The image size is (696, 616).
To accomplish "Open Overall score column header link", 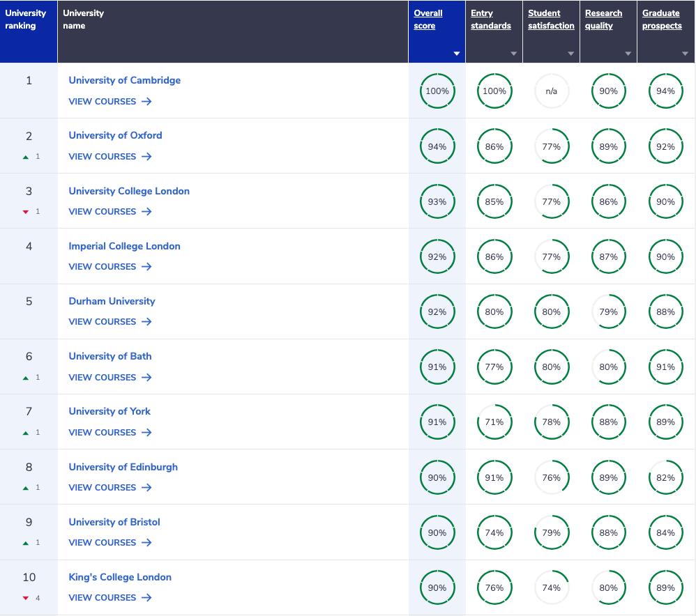I will pos(428,20).
